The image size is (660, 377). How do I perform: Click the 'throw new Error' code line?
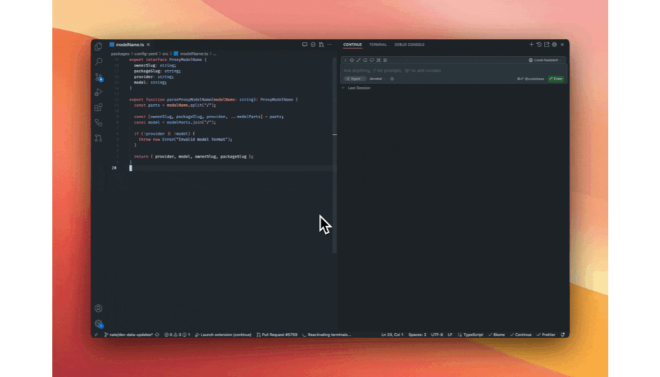[185, 139]
